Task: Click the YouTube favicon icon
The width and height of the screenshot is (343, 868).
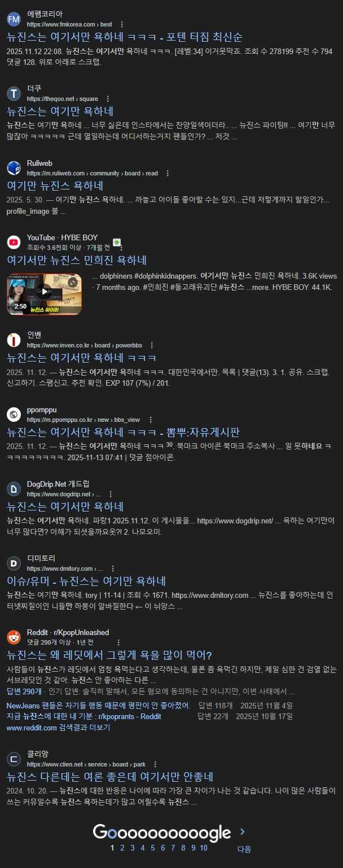Action: coord(14,243)
